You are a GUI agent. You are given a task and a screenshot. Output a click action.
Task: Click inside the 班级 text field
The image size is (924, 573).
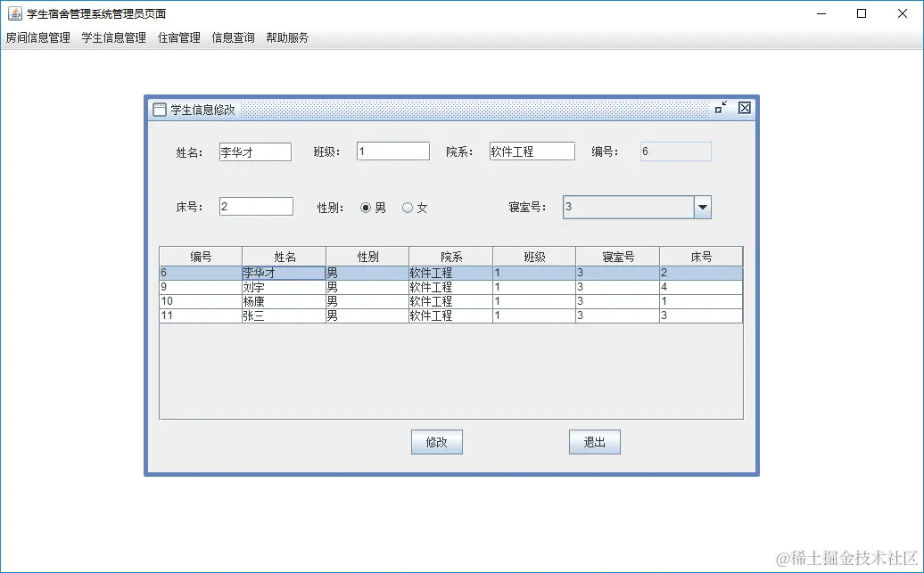pyautogui.click(x=392, y=151)
